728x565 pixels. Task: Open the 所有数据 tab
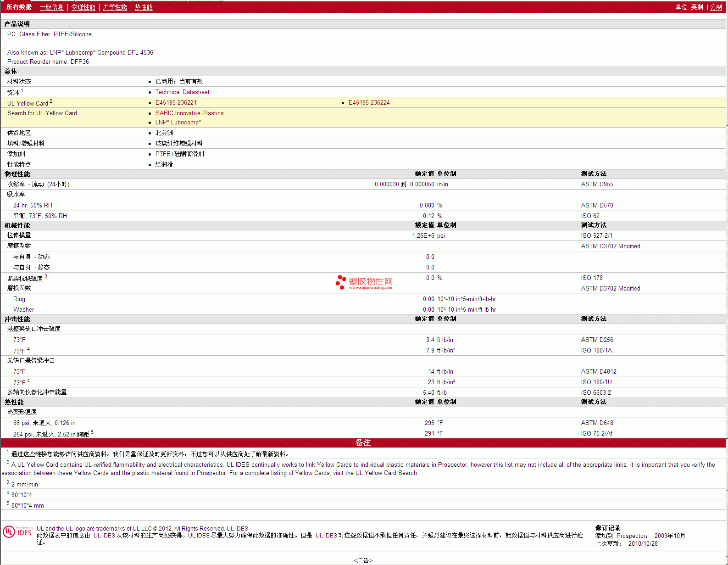click(19, 7)
